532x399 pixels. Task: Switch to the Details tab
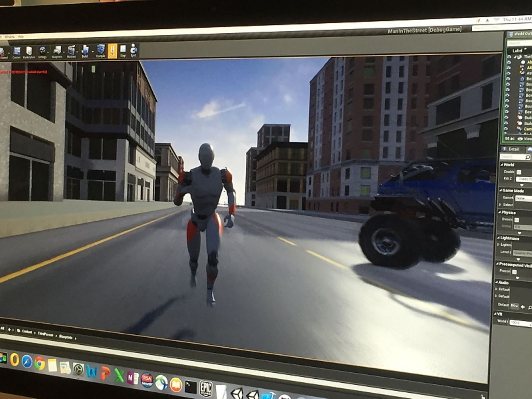point(511,149)
